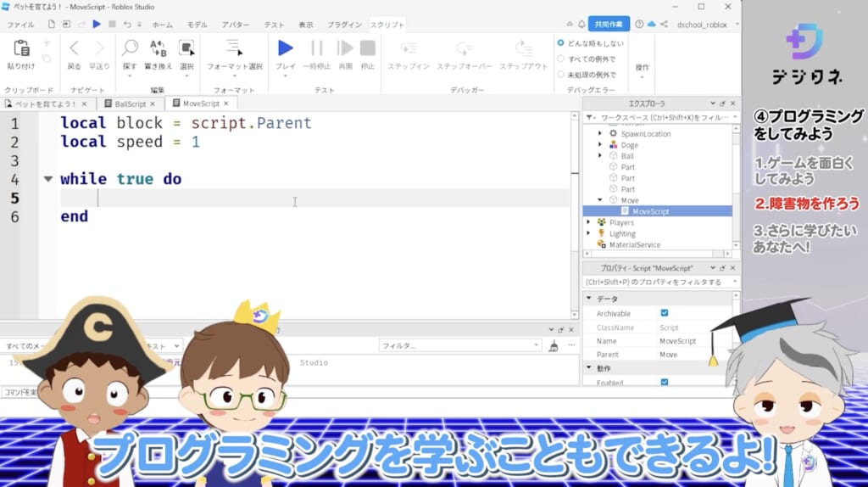Click the Explorer vertical scrollbar
Image resolution: width=868 pixels, height=487 pixels.
point(736,188)
